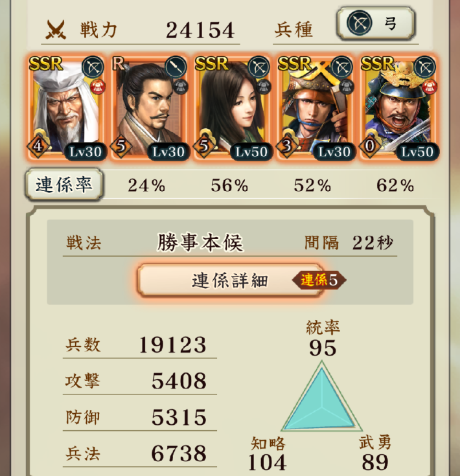Toggle the 連係率 button

pyautogui.click(x=64, y=185)
